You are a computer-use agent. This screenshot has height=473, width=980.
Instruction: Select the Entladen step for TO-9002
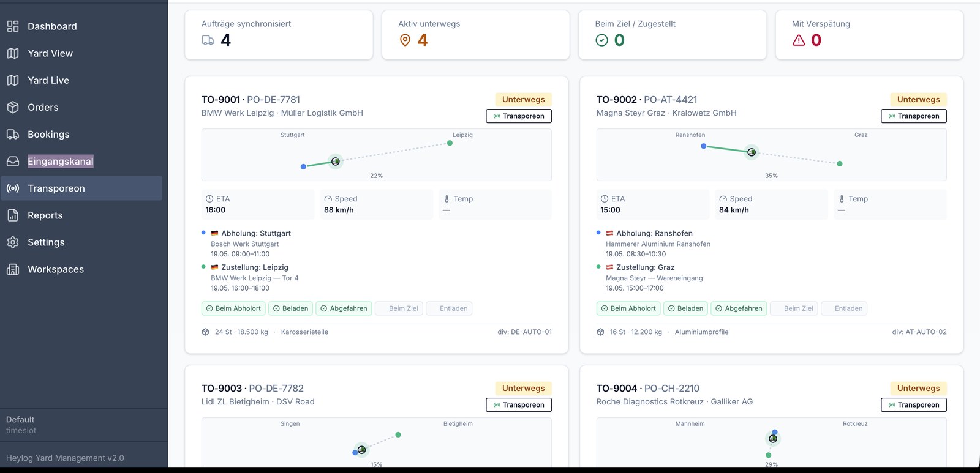844,308
